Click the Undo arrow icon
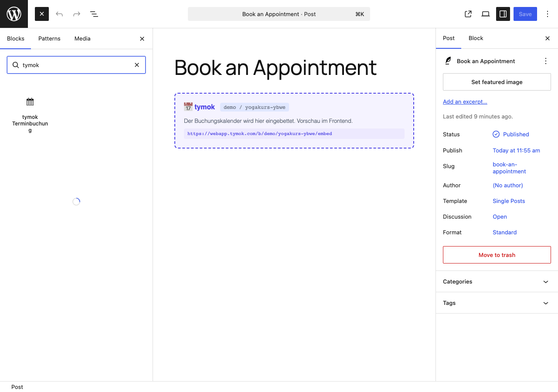Viewport: 558px width, 392px height. point(59,14)
